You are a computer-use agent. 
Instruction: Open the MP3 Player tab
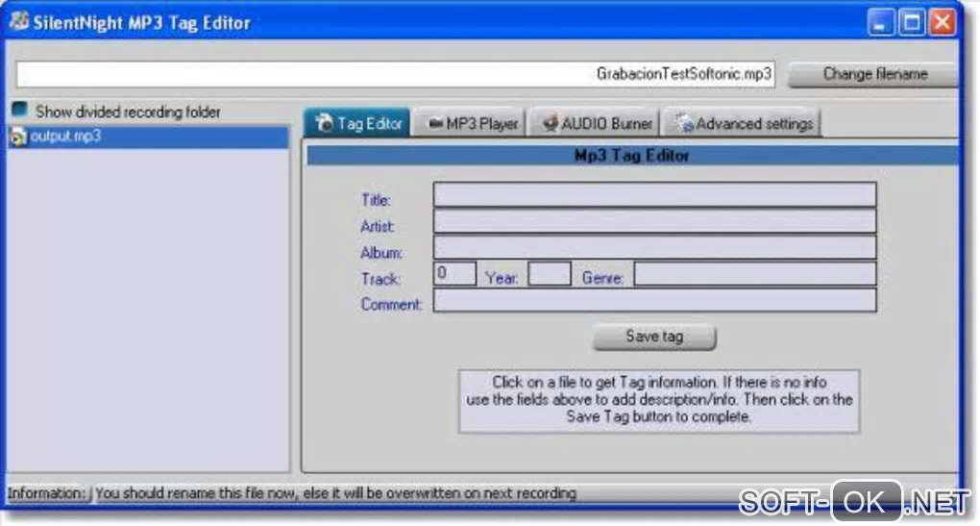point(470,123)
